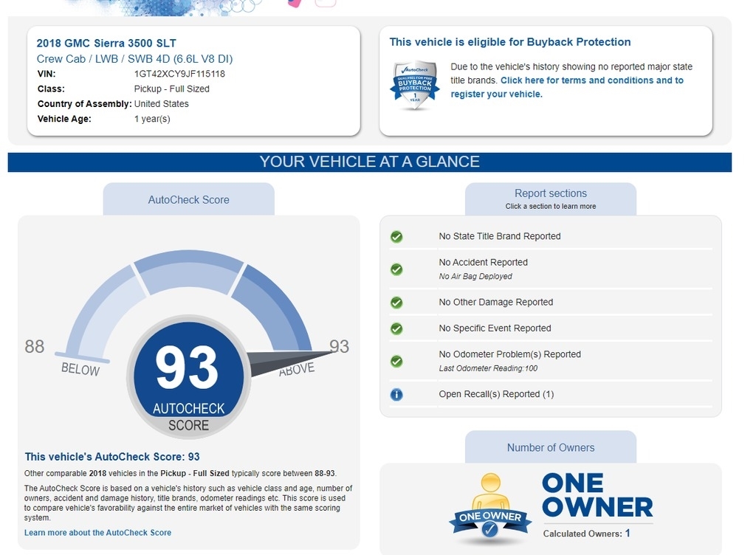756x555 pixels.
Task: Click the One Owner ribbon badge icon
Action: [x=490, y=507]
